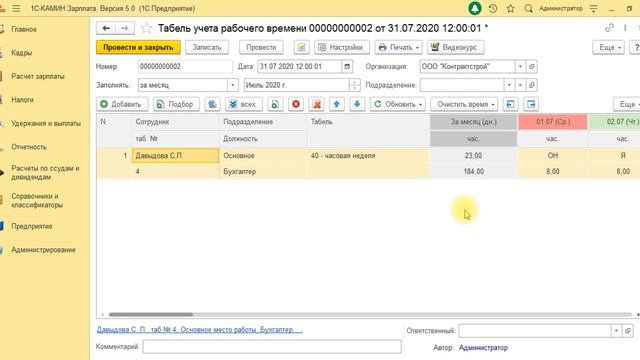
Task: Open service settings lines icon in title bar
Action: click(x=593, y=8)
